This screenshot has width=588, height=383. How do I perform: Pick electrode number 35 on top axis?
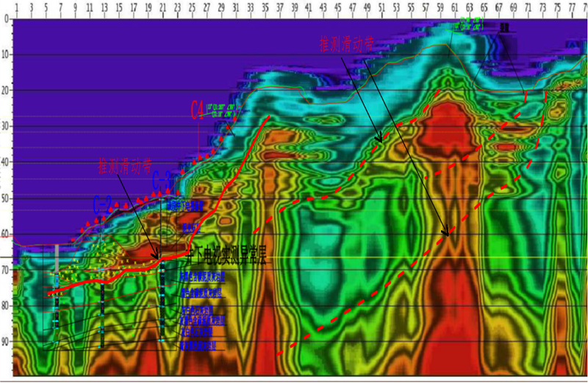point(265,8)
